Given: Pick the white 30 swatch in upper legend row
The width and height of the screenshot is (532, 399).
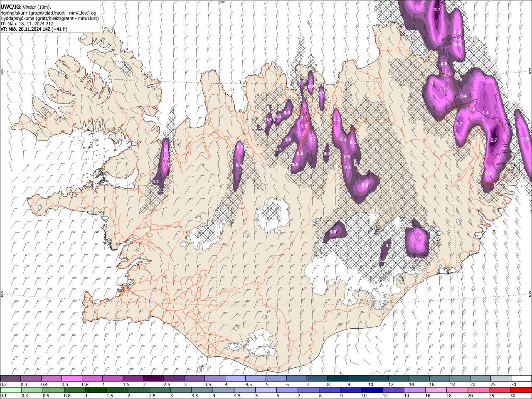Looking at the screenshot, I should tap(521, 378).
